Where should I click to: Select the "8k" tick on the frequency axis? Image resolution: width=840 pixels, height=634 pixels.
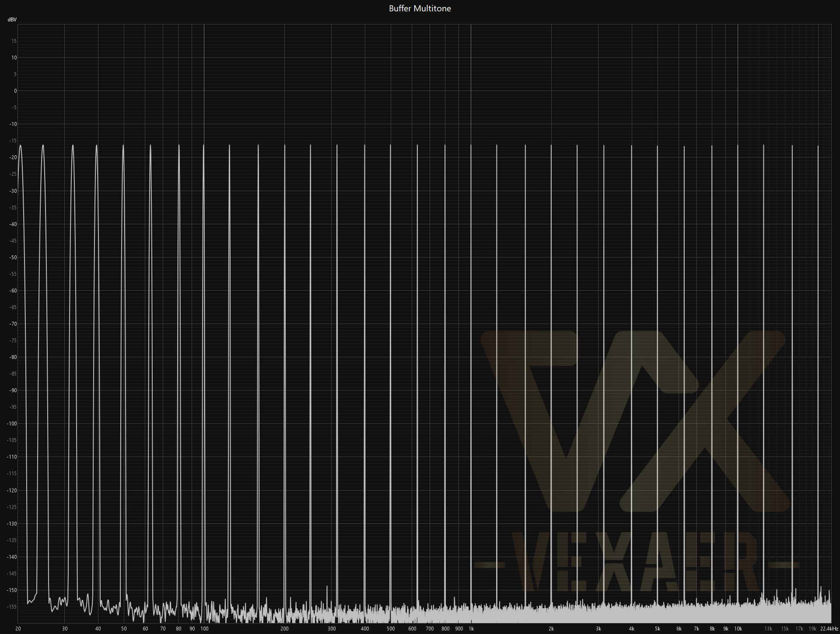[x=712, y=629]
